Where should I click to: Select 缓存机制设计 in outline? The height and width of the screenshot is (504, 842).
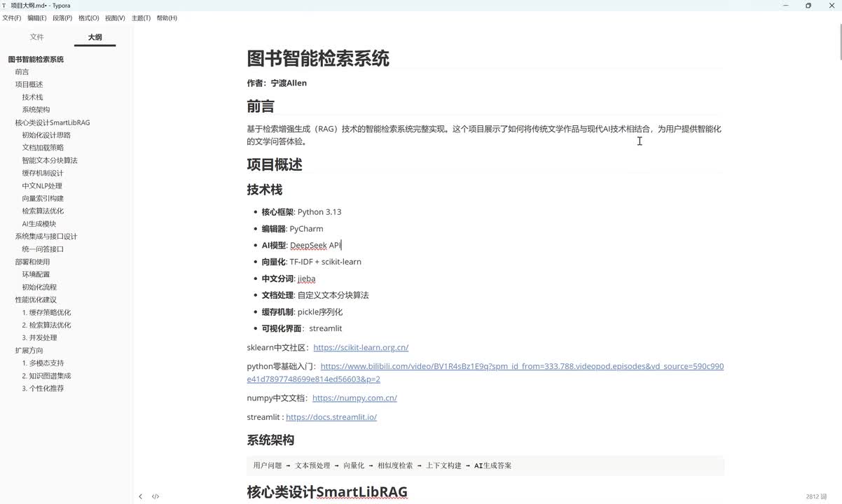point(43,173)
